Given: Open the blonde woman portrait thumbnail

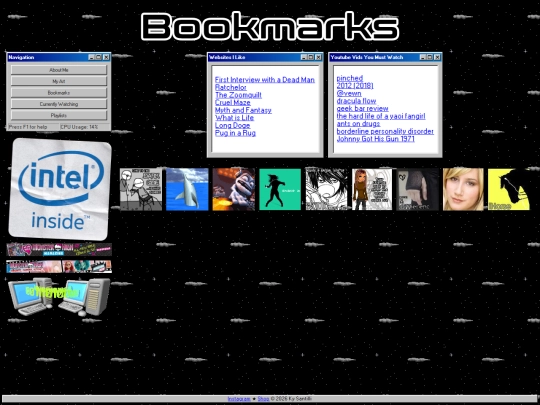Looking at the screenshot, I should tap(463, 189).
